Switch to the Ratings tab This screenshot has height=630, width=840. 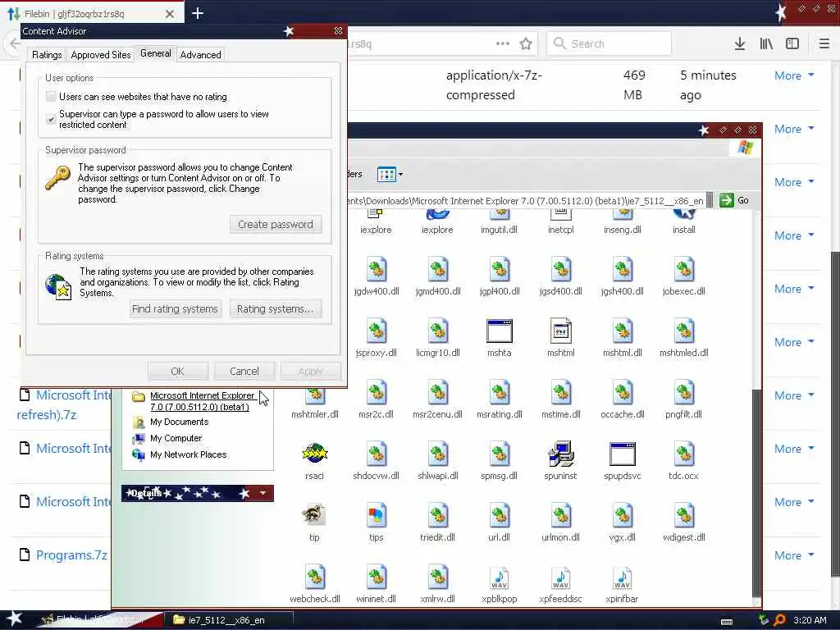tap(47, 55)
